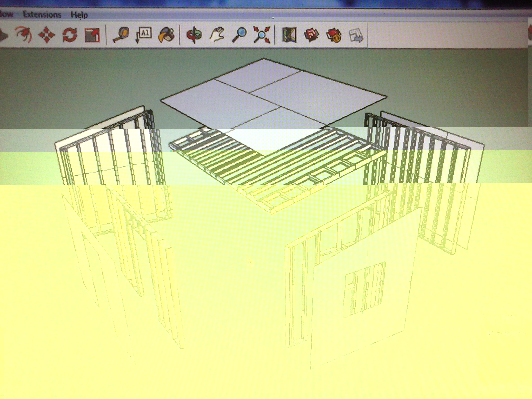Select the Offset tool
The height and width of the screenshot is (399, 532).
point(23,35)
